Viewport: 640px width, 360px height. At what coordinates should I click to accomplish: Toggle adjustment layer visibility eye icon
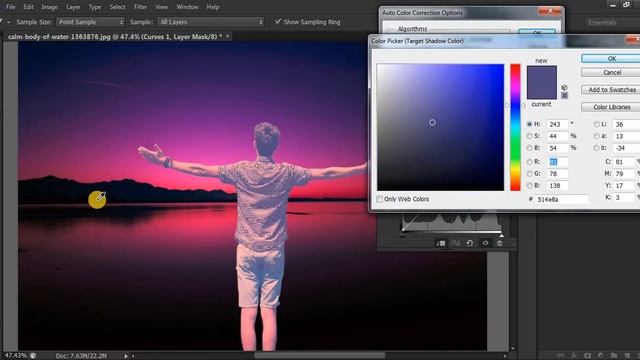click(x=485, y=243)
